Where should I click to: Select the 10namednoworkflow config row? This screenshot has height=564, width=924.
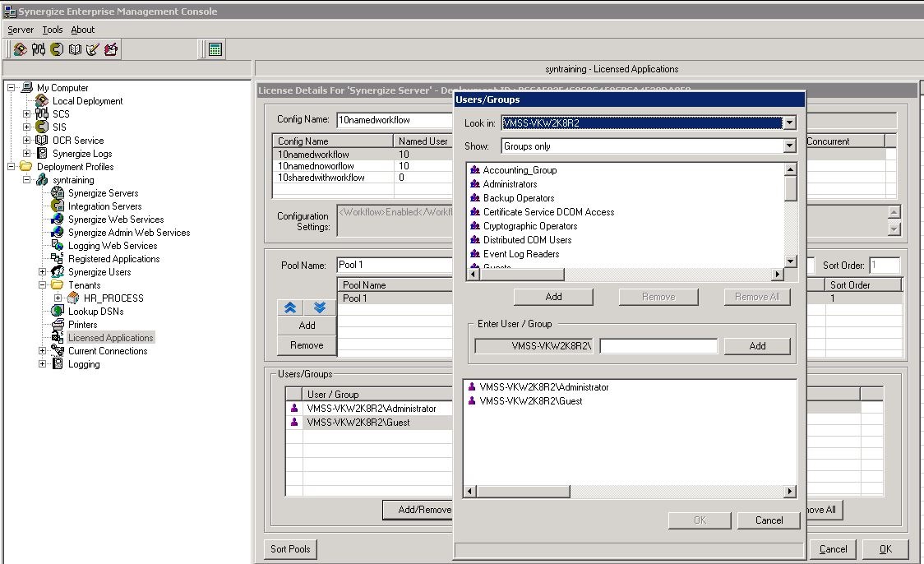coord(362,166)
